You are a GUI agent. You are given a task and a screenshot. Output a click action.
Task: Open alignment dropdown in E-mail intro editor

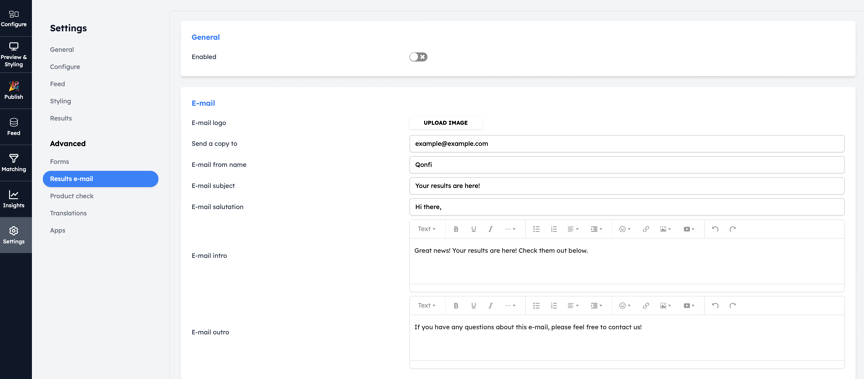click(573, 229)
